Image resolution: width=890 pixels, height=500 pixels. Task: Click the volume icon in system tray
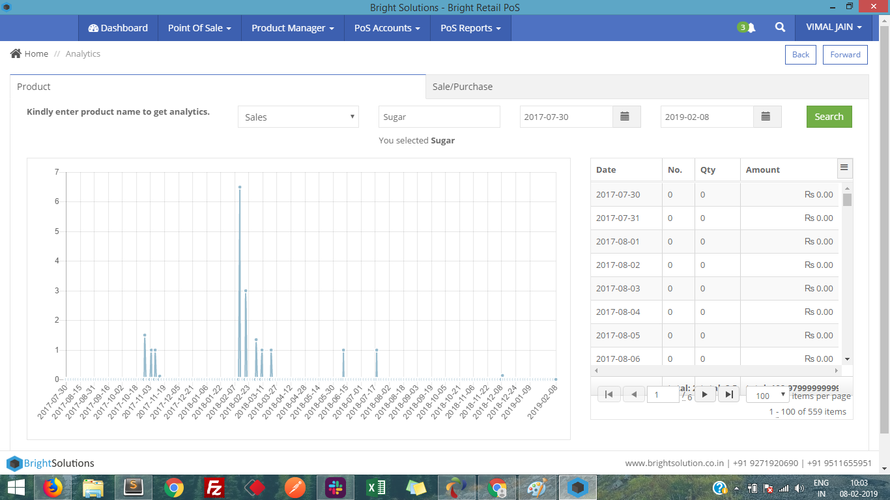click(799, 488)
